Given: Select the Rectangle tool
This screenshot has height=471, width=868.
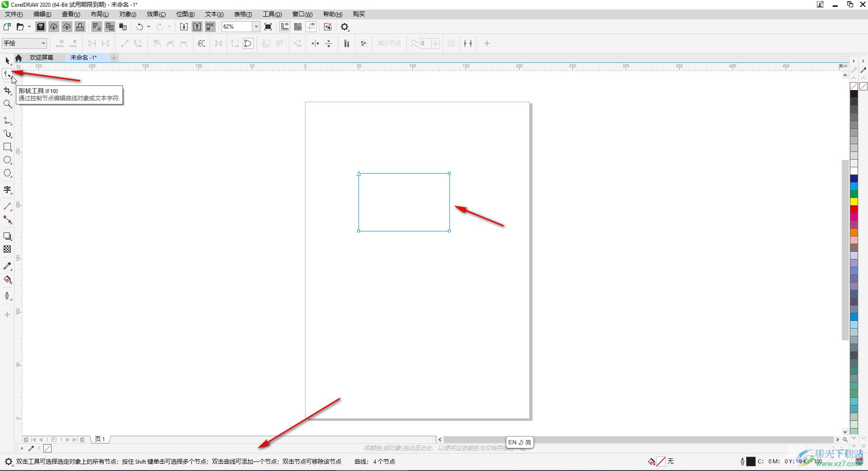Looking at the screenshot, I should [x=7, y=147].
